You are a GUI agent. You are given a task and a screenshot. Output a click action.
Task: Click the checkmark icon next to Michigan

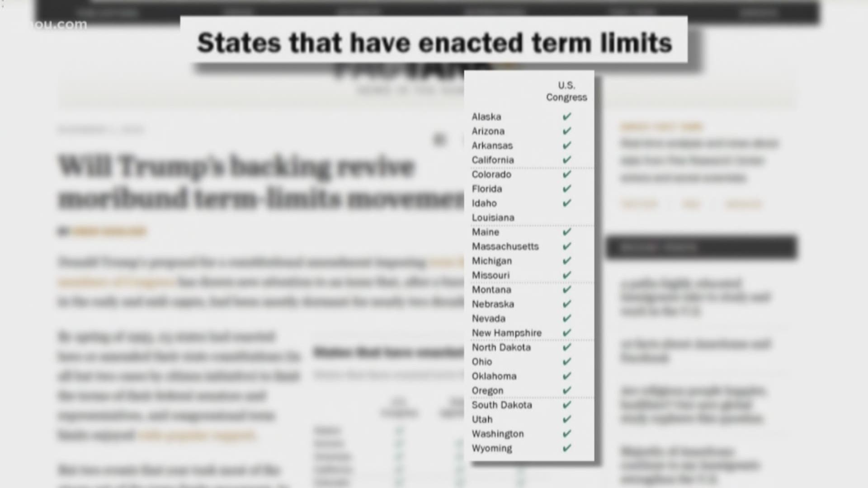coord(566,260)
